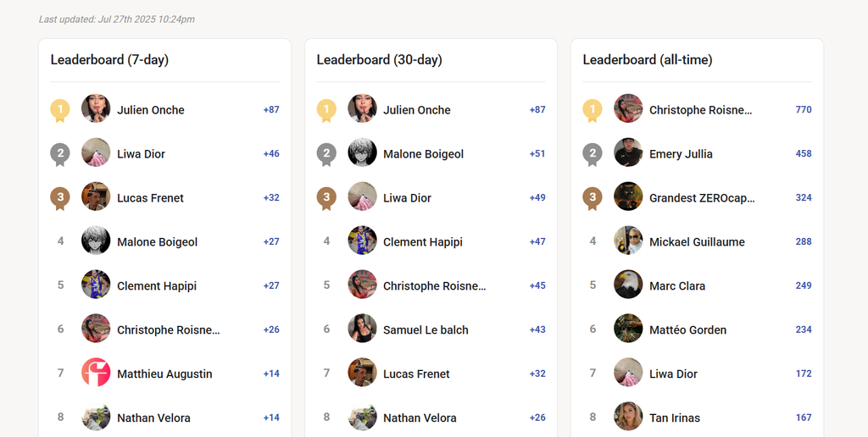Click Tan Irinas profile name

coord(674,418)
